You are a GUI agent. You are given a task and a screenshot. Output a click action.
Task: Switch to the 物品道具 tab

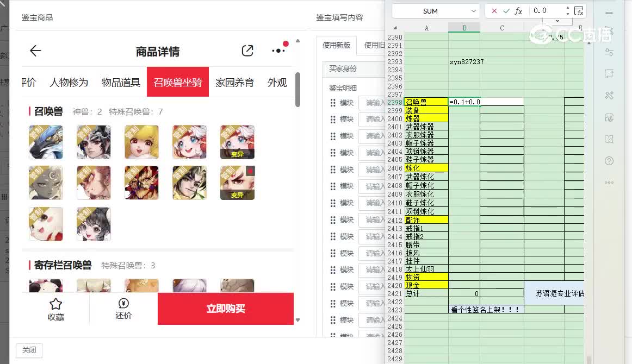121,82
